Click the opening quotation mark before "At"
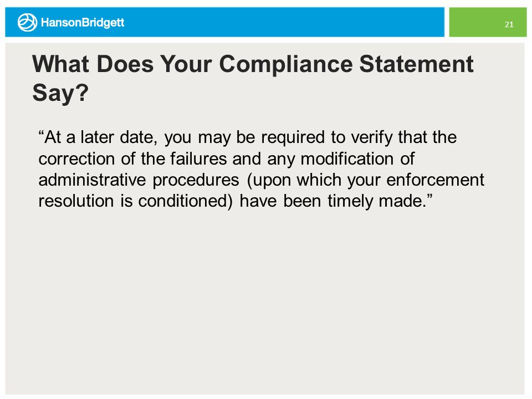 tap(41, 132)
